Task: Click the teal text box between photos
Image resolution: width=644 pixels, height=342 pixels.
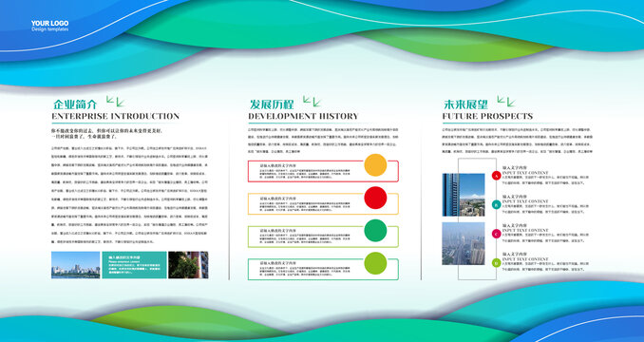Action: [134, 265]
